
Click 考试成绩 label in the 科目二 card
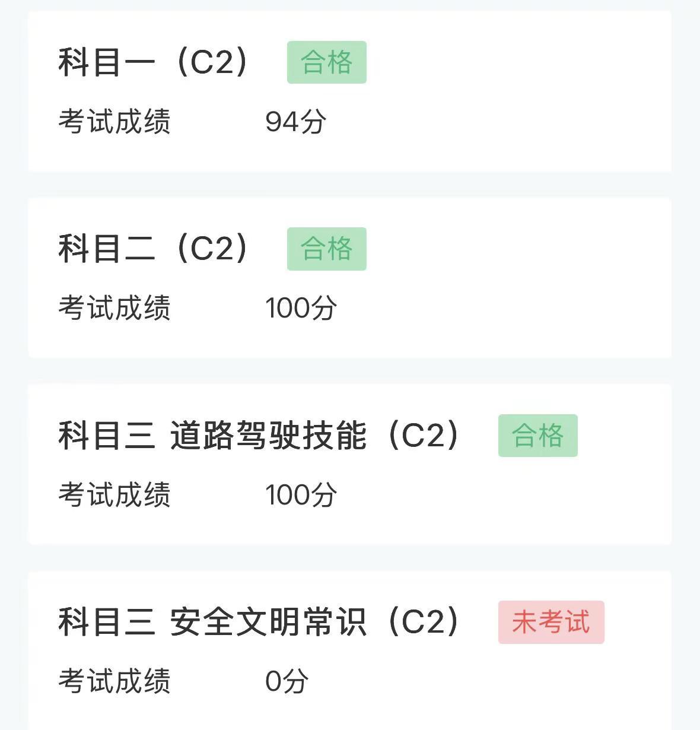114,308
